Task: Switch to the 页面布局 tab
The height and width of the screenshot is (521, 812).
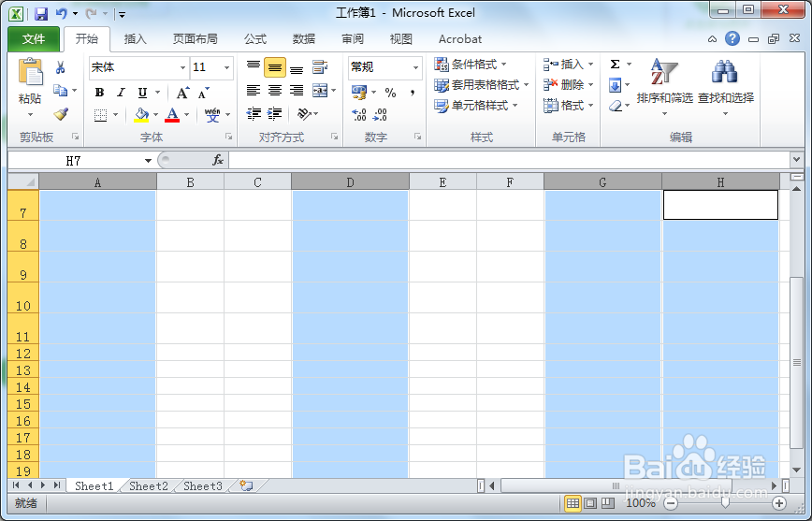Action: click(196, 39)
